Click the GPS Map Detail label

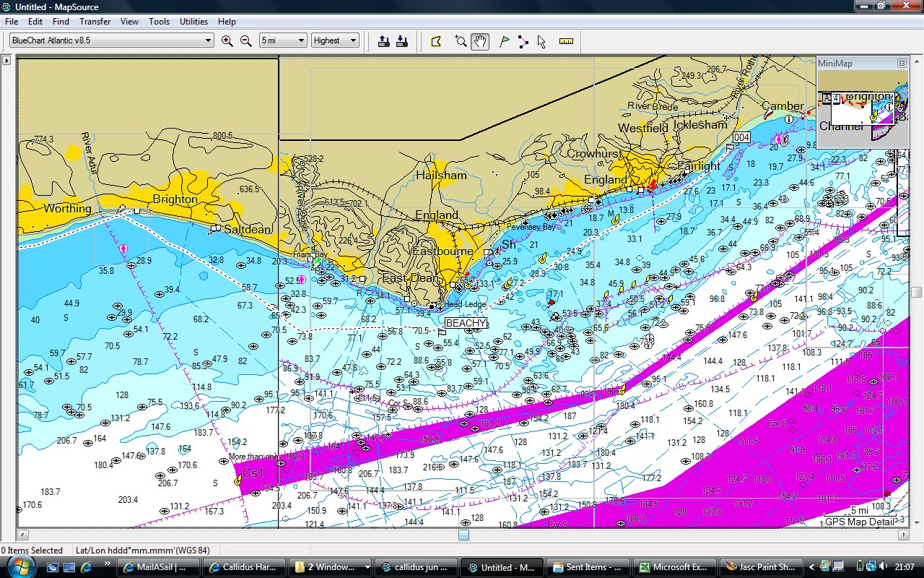point(860,522)
